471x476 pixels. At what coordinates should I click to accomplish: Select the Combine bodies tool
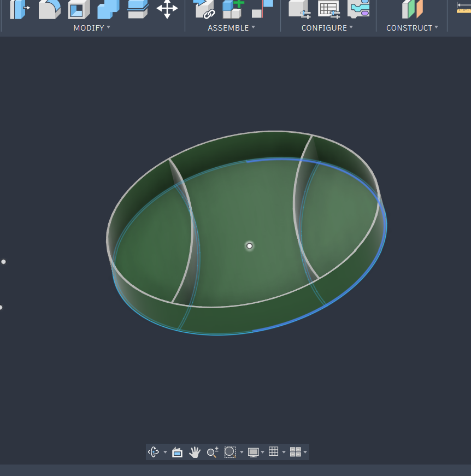(108, 9)
